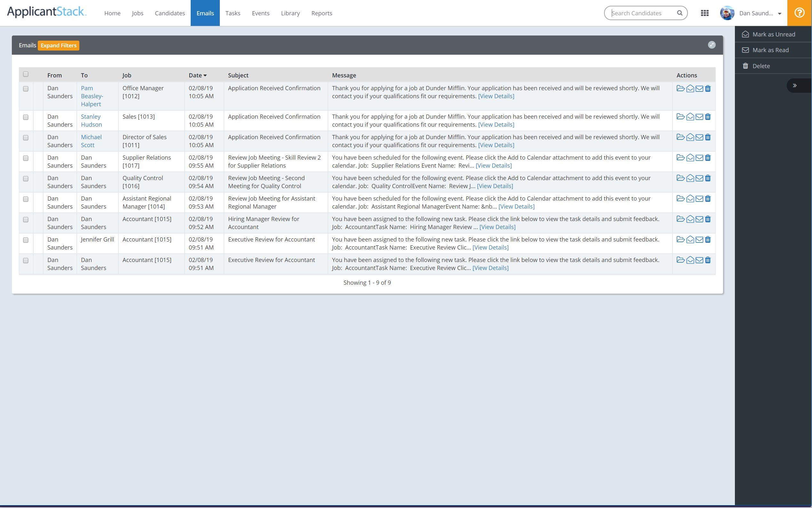
Task: Open the Stanley Hudson candidate link
Action: (x=91, y=121)
